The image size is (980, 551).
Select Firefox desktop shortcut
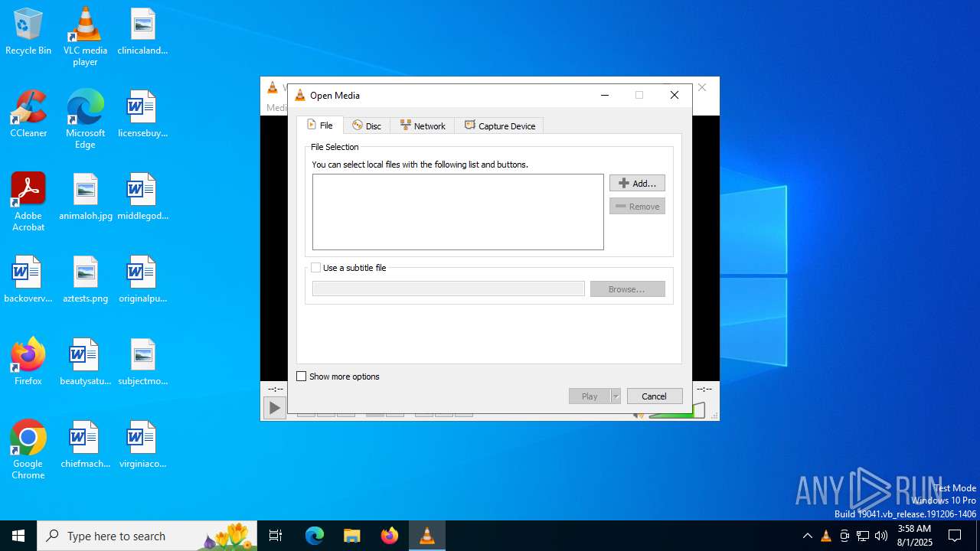click(28, 362)
